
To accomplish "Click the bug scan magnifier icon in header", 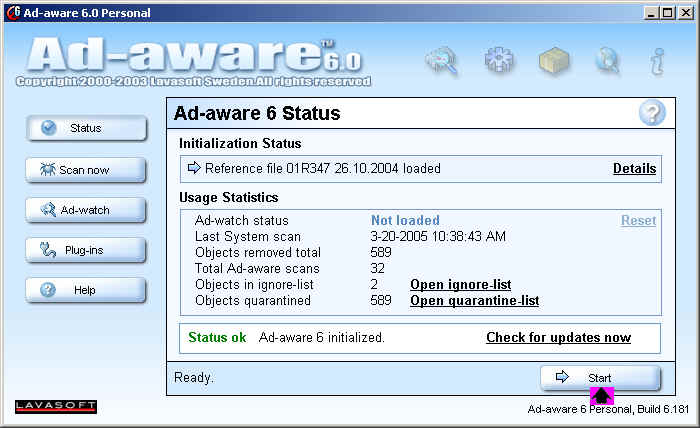I will (440, 61).
